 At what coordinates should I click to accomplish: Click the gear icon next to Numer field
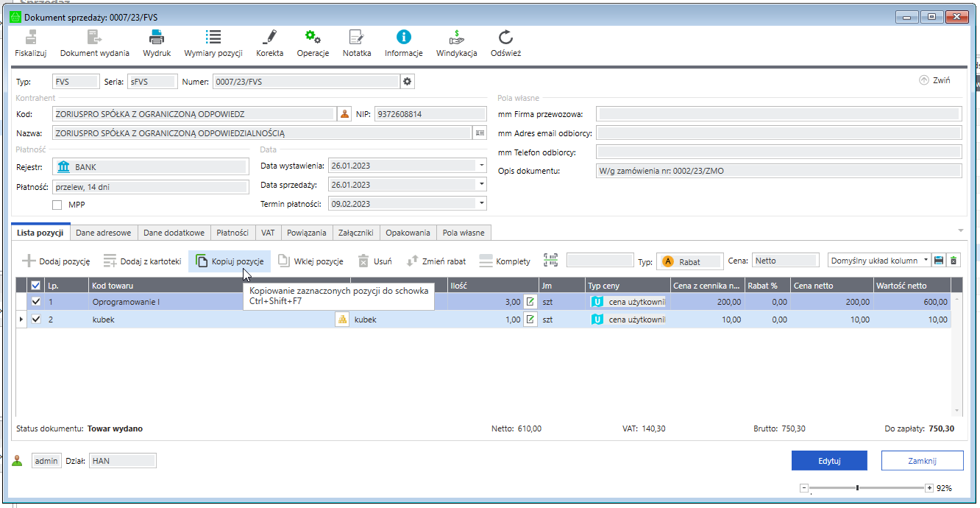[x=407, y=82]
